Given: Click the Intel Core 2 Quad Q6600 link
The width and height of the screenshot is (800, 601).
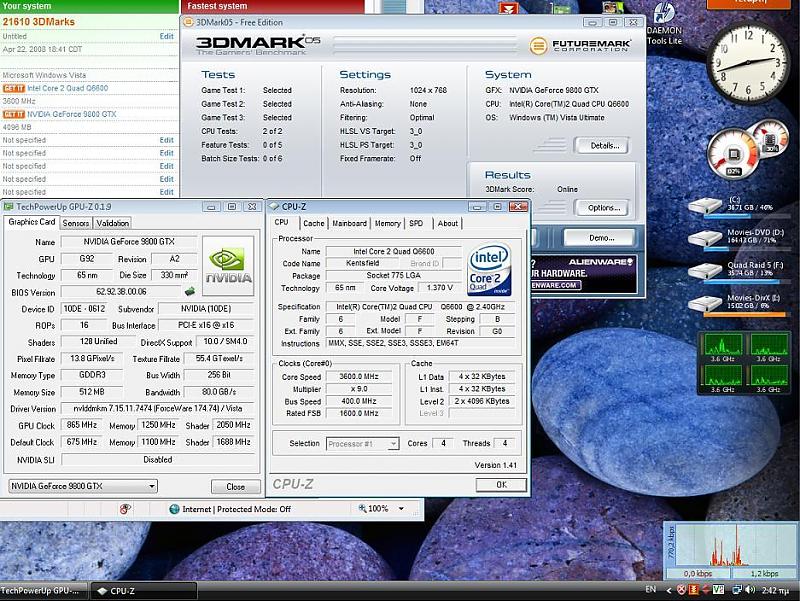Looking at the screenshot, I should pyautogui.click(x=67, y=88).
